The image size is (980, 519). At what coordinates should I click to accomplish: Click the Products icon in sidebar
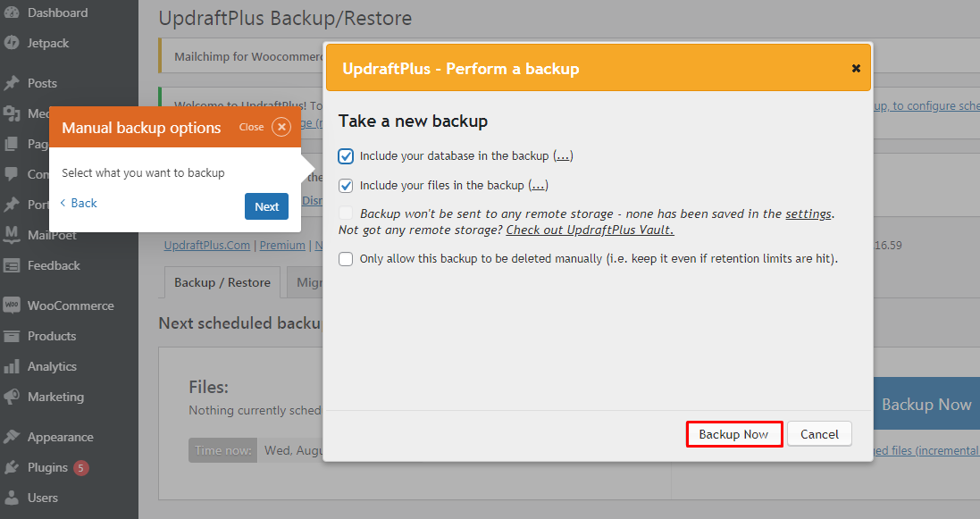(12, 337)
